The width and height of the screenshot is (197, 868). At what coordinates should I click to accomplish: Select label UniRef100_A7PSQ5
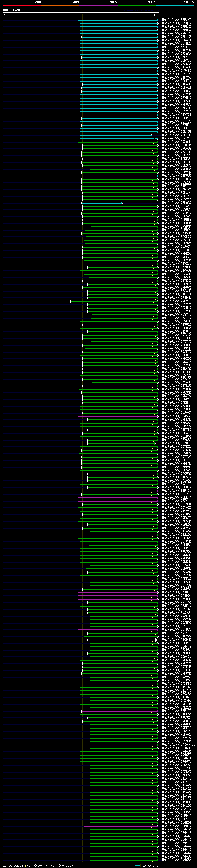click(x=176, y=522)
